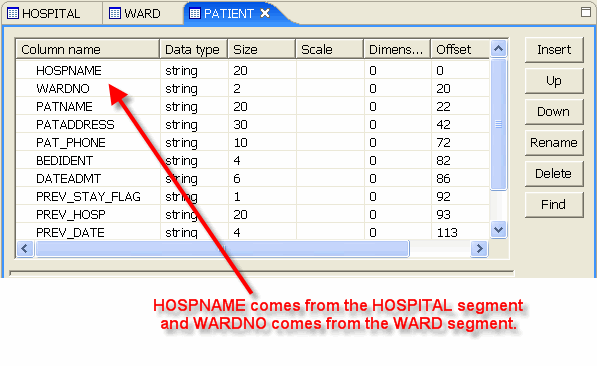Viewport: 597px width, 366px height.
Task: Select the PATNAME row
Action: coord(253,106)
